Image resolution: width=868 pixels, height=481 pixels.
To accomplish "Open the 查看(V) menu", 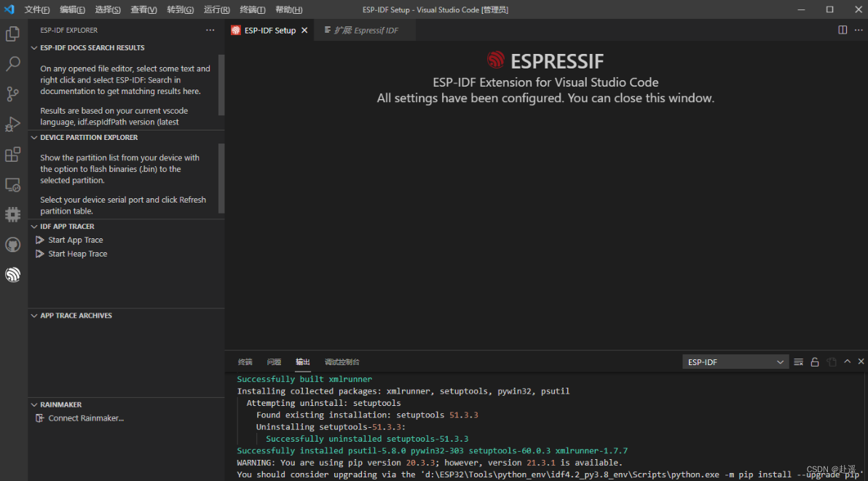I will coord(144,10).
